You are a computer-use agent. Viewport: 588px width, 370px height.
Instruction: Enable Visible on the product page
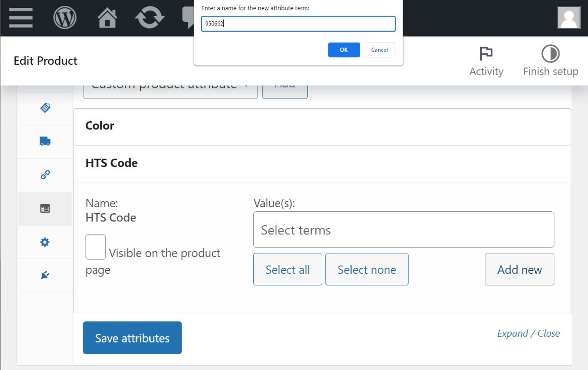click(x=95, y=248)
